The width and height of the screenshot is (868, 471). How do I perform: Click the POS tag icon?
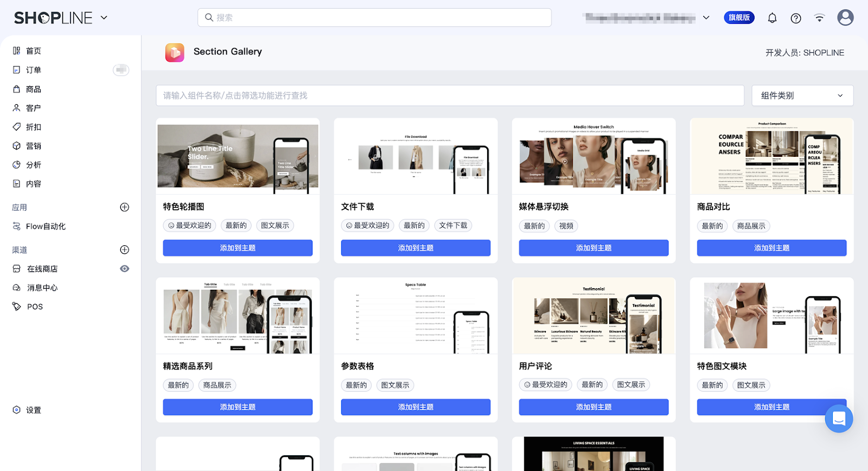click(17, 307)
